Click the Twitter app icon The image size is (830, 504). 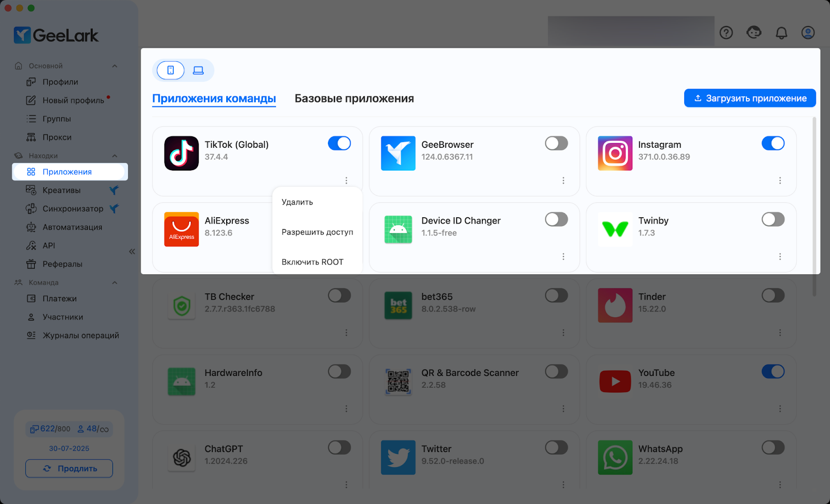pos(398,457)
